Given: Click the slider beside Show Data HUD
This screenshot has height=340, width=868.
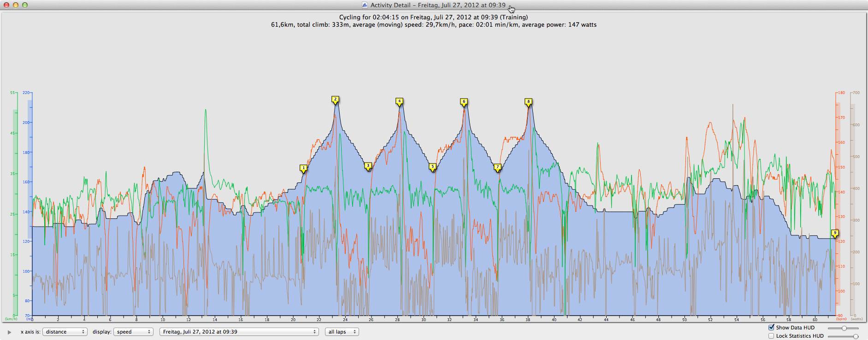Looking at the screenshot, I should 844,328.
